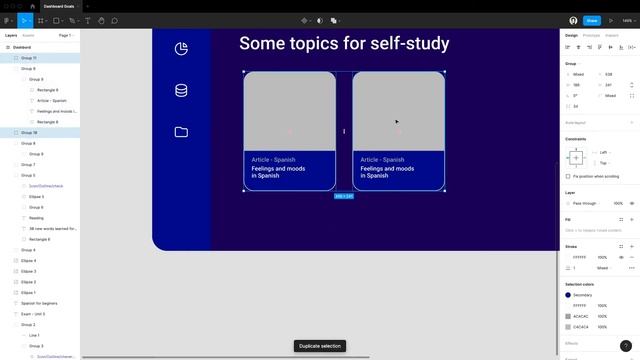
Task: Open the stroke position Mixed dropdown
Action: click(x=604, y=268)
